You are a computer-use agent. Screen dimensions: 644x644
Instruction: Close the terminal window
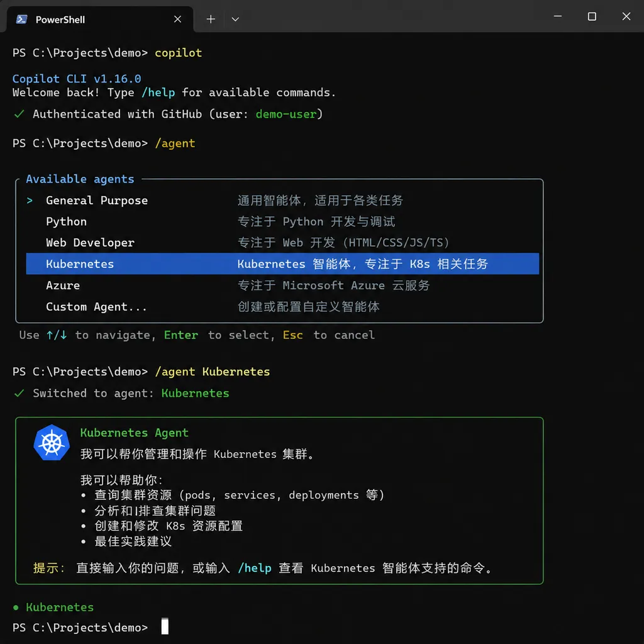[626, 16]
